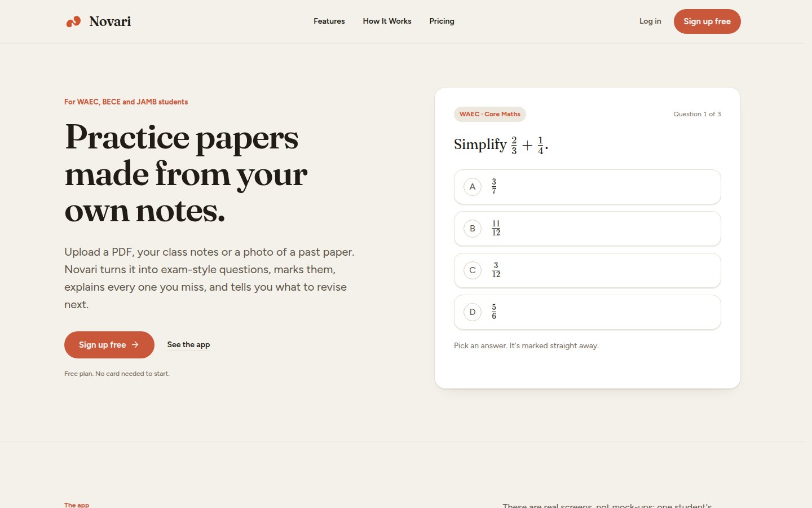This screenshot has height=508, width=812.
Task: Click 'The app' section label
Action: point(77,505)
